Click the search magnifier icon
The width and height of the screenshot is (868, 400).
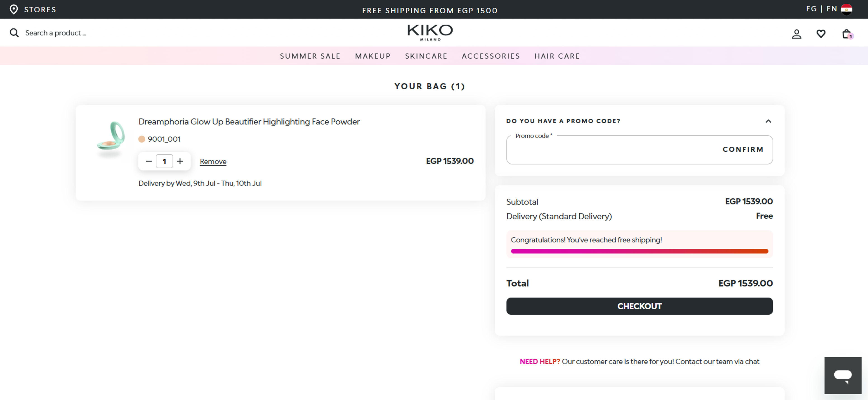click(14, 33)
